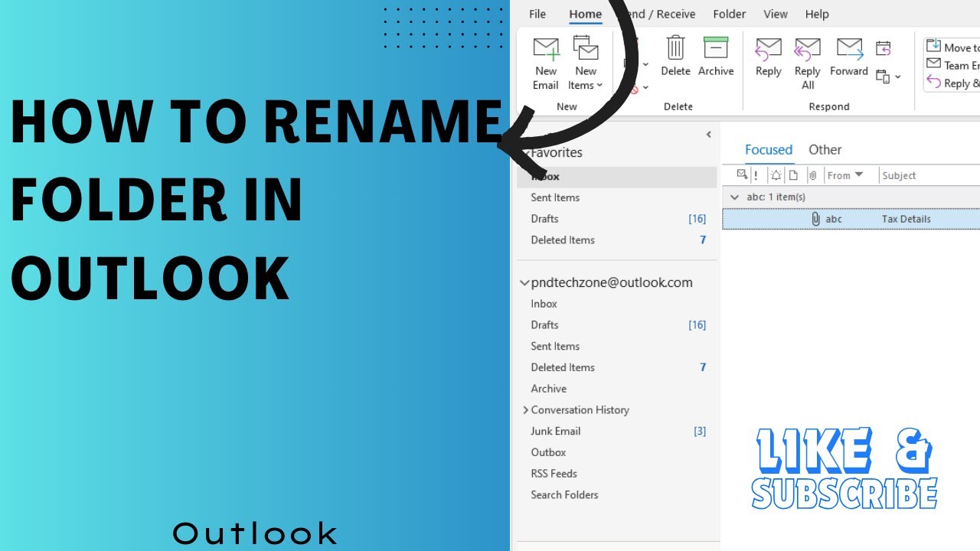The image size is (980, 551).
Task: Sort by the Importance column icon
Action: [x=756, y=175]
